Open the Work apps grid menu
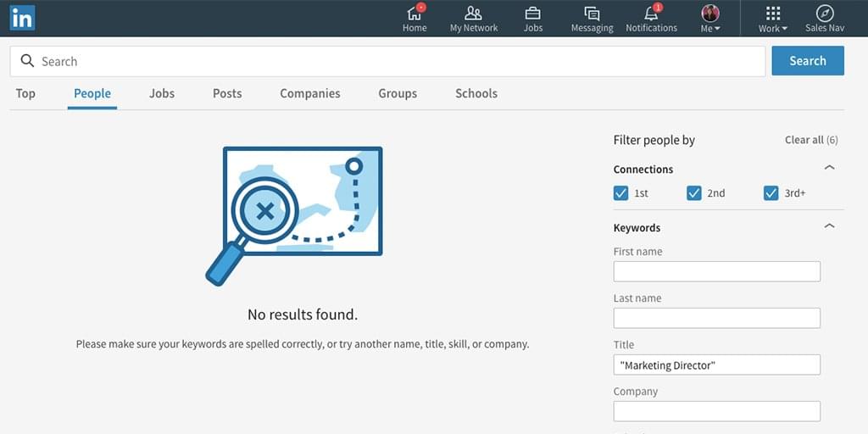 [773, 19]
